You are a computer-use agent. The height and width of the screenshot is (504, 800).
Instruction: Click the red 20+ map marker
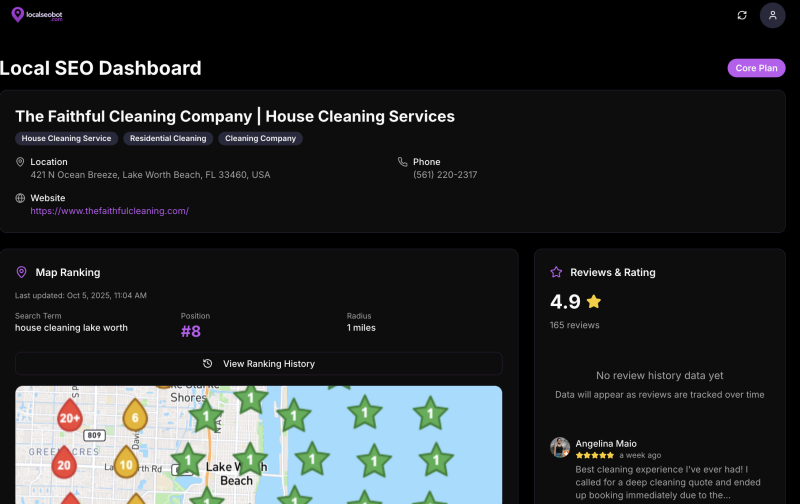coord(70,418)
